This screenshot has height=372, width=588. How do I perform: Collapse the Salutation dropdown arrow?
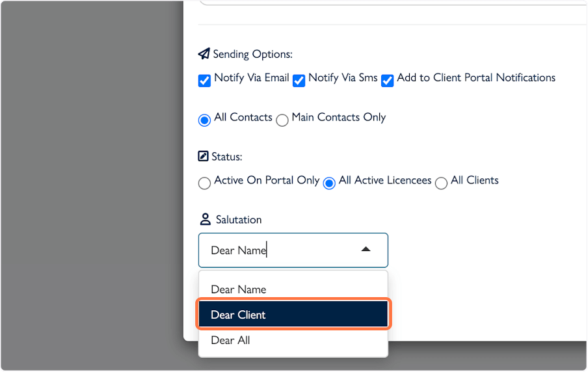pos(366,250)
